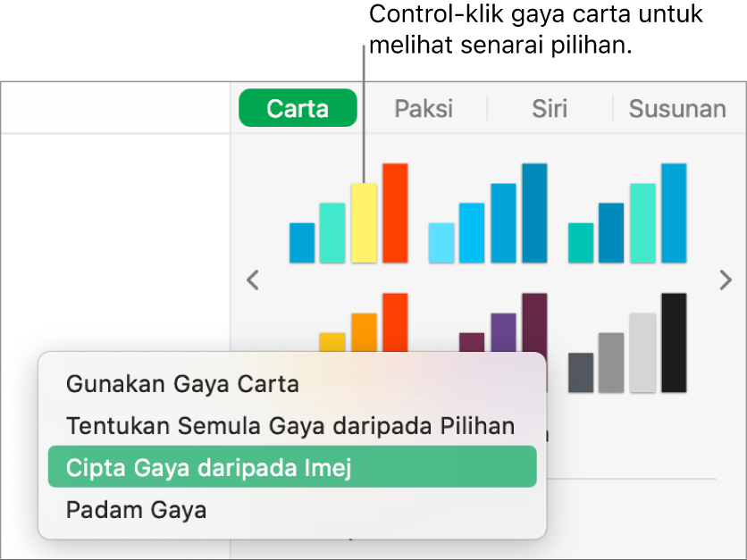Select the blue-teal-yellow-red chart style

click(x=348, y=213)
